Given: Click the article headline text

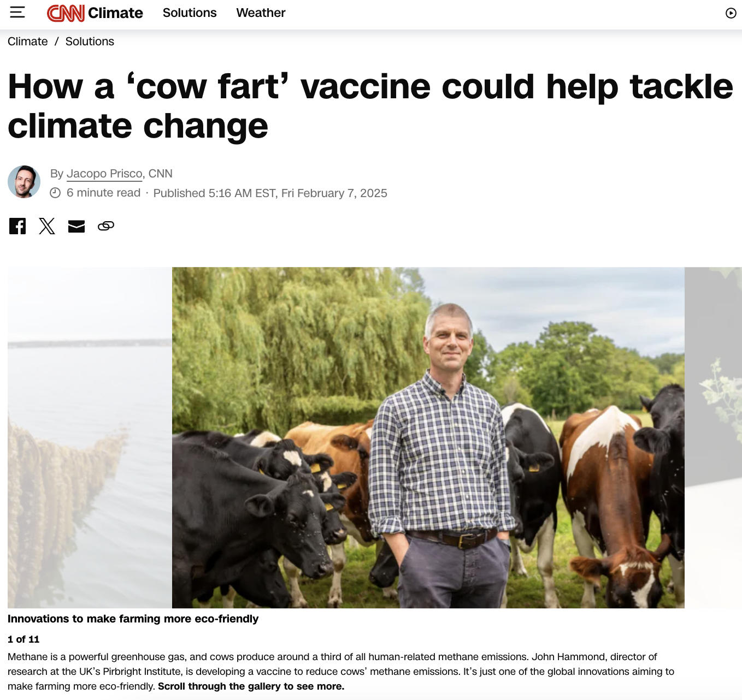Looking at the screenshot, I should [x=370, y=106].
